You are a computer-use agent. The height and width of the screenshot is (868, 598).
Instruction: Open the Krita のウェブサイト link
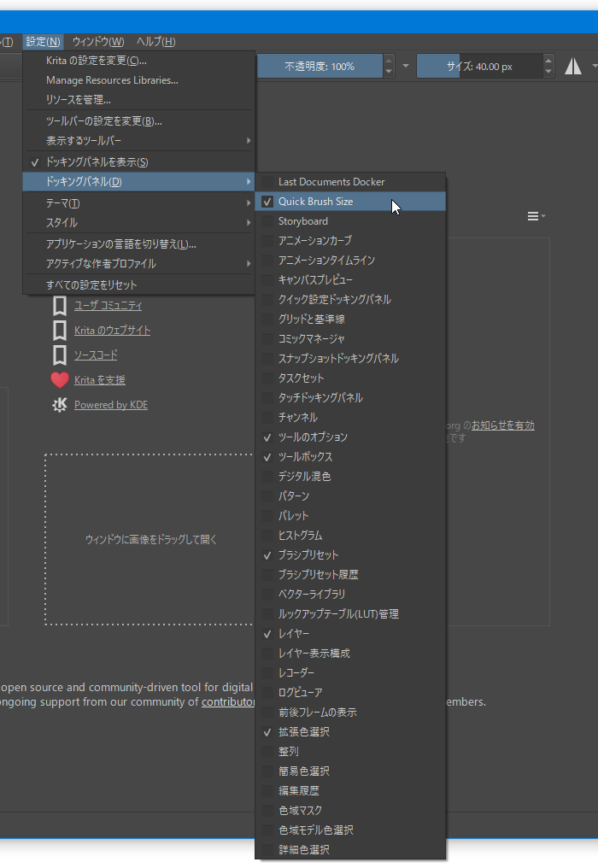coord(113,331)
